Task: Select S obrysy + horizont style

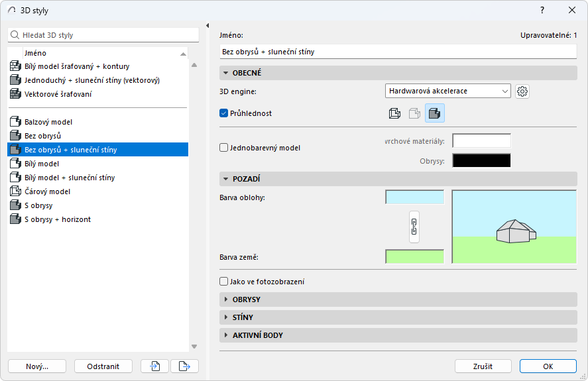Action: coord(97,219)
